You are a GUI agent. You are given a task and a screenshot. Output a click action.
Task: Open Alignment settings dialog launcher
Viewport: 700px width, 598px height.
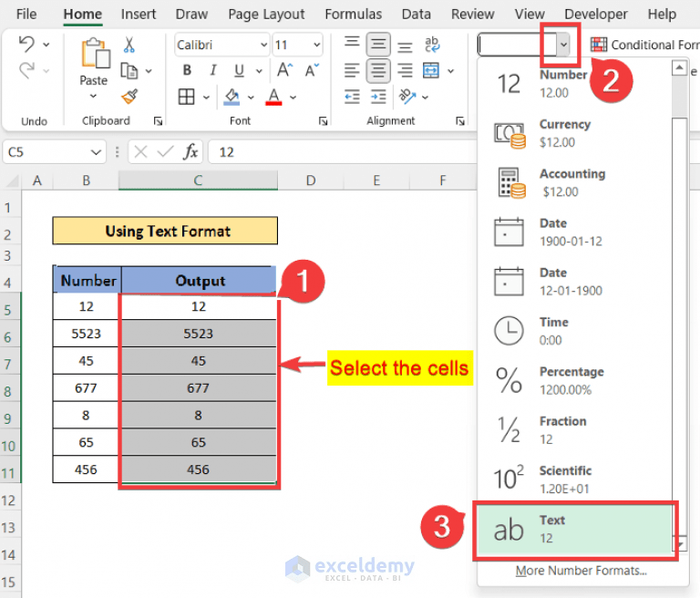coord(459,121)
